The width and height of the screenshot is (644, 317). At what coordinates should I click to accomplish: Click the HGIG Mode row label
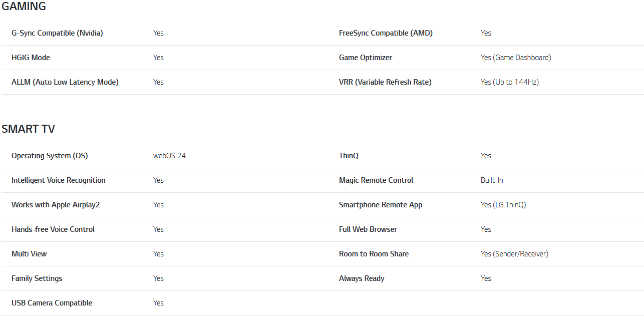pos(31,58)
